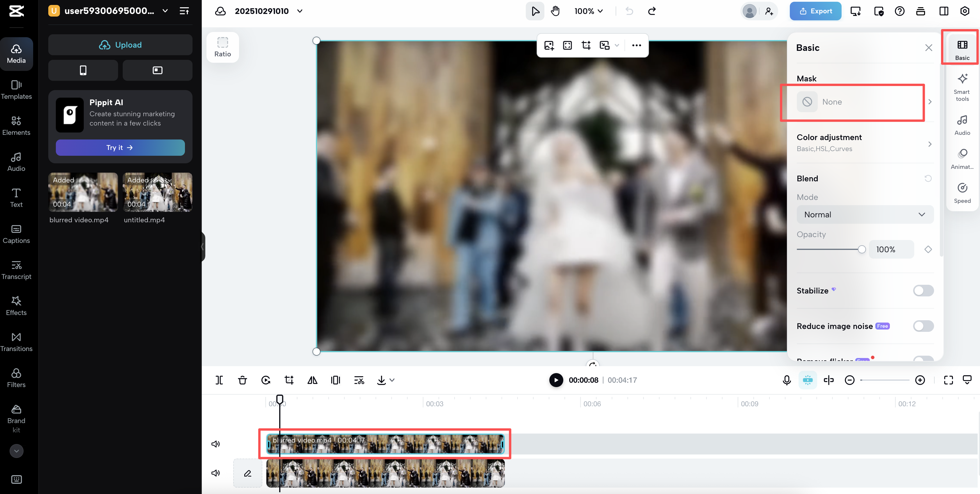Open the Blend Mode Normal dropdown
The height and width of the screenshot is (494, 980).
pyautogui.click(x=865, y=214)
